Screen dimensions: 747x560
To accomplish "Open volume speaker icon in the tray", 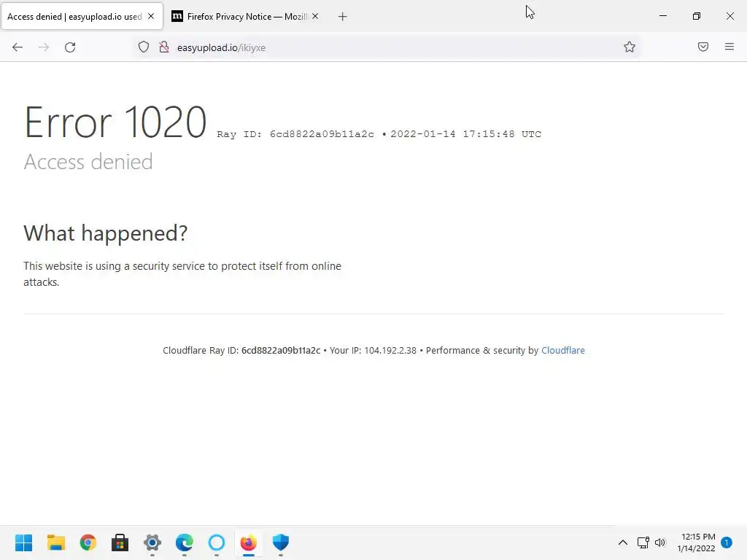I will [659, 542].
